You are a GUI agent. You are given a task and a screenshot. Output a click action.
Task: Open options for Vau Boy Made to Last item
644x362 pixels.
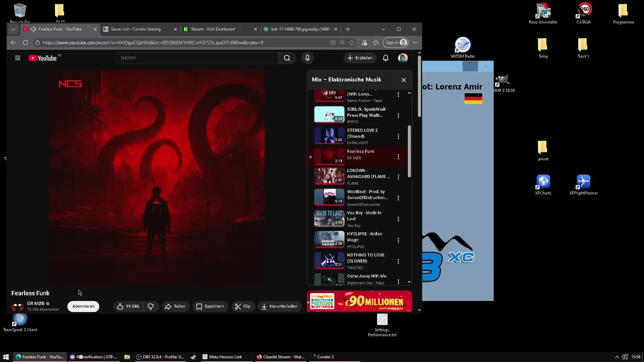[398, 219]
